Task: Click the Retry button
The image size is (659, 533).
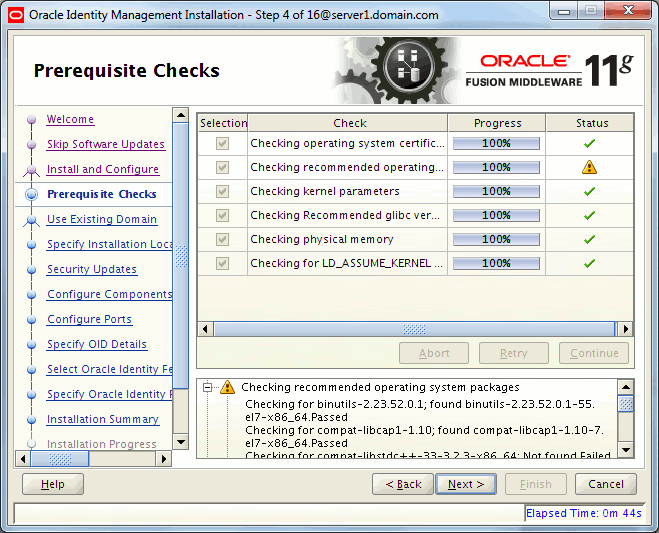Action: click(514, 353)
